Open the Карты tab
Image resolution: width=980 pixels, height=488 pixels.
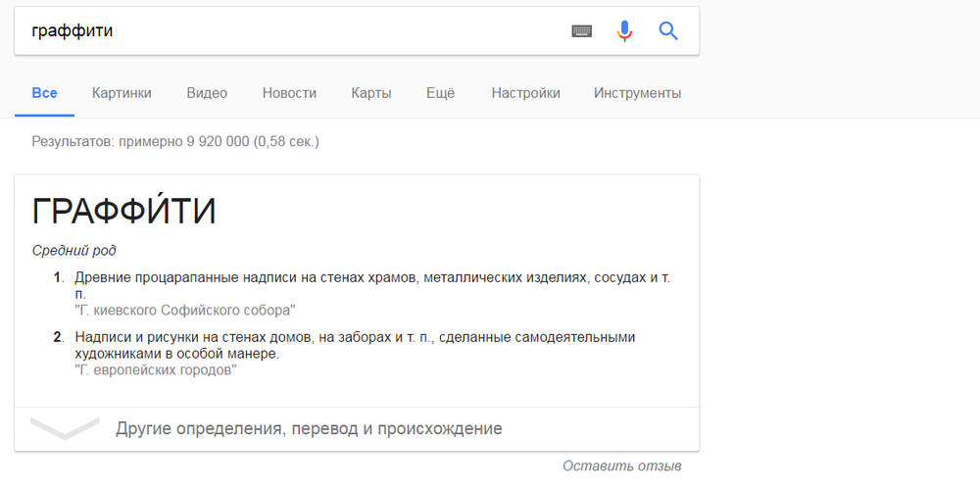pos(371,93)
